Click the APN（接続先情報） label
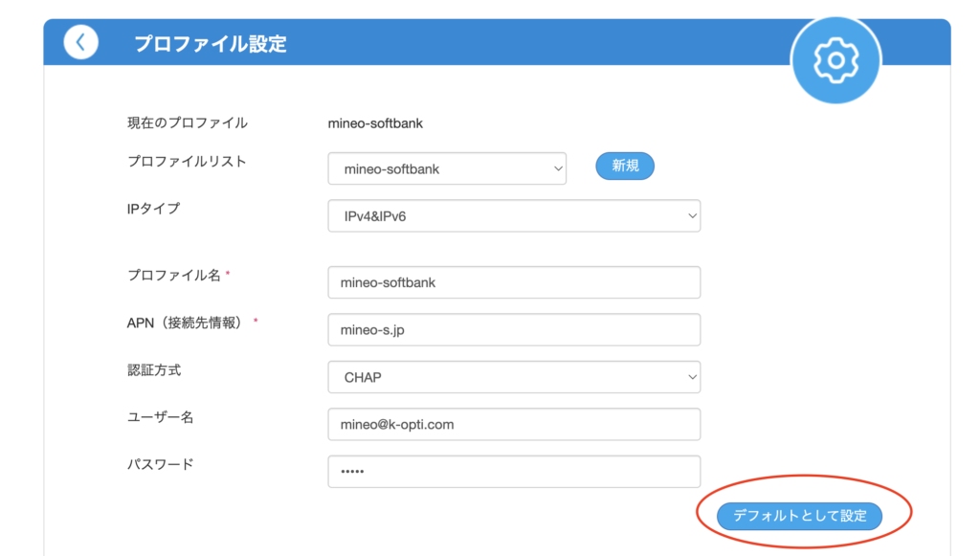980x556 pixels. point(187,323)
